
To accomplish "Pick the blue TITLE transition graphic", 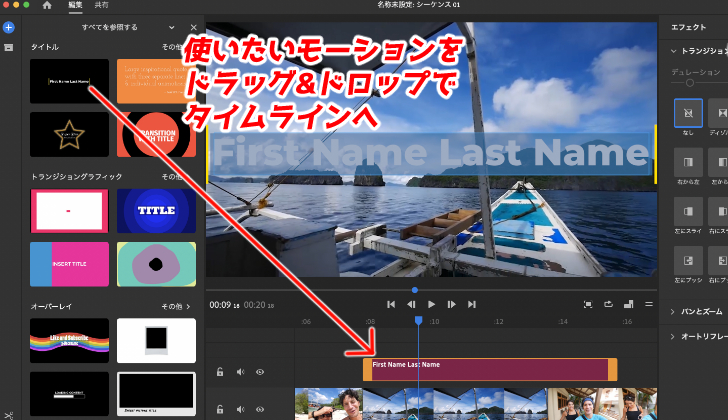I will [x=156, y=211].
